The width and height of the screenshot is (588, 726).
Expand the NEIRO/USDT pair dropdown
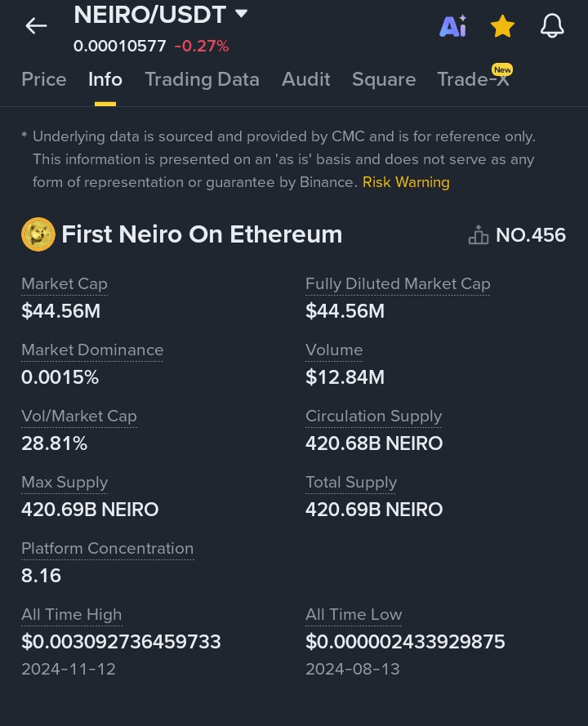point(241,14)
